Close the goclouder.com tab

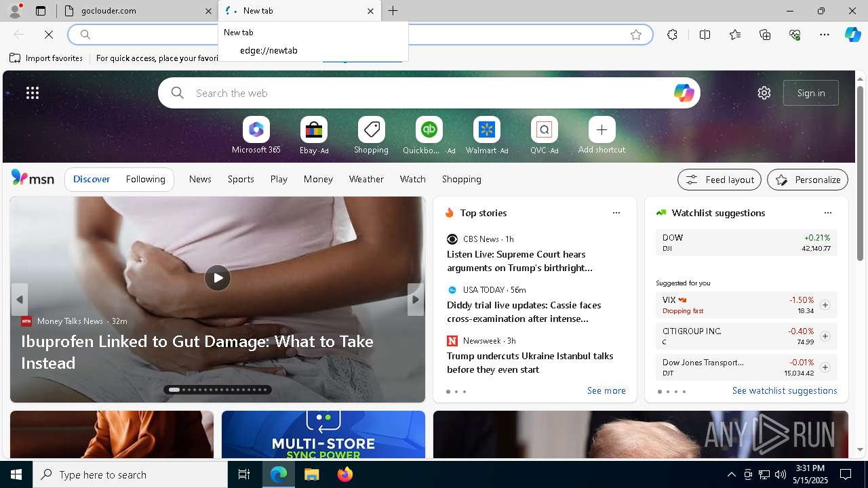point(208,11)
